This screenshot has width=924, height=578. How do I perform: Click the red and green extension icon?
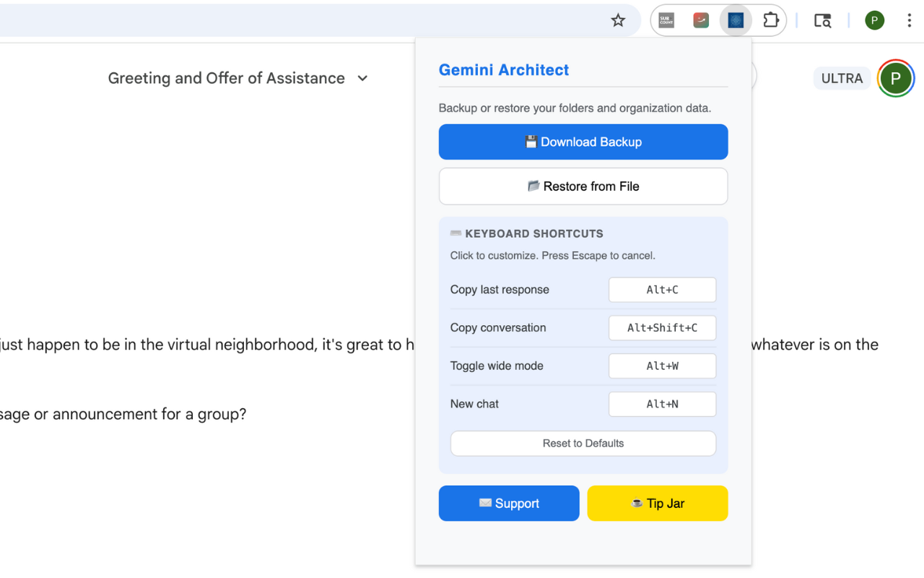pos(700,20)
